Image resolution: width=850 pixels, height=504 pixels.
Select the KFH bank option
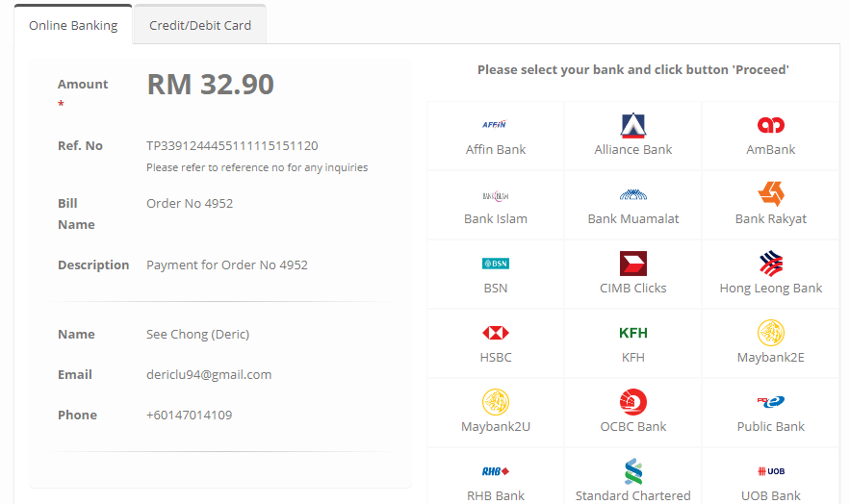click(633, 343)
